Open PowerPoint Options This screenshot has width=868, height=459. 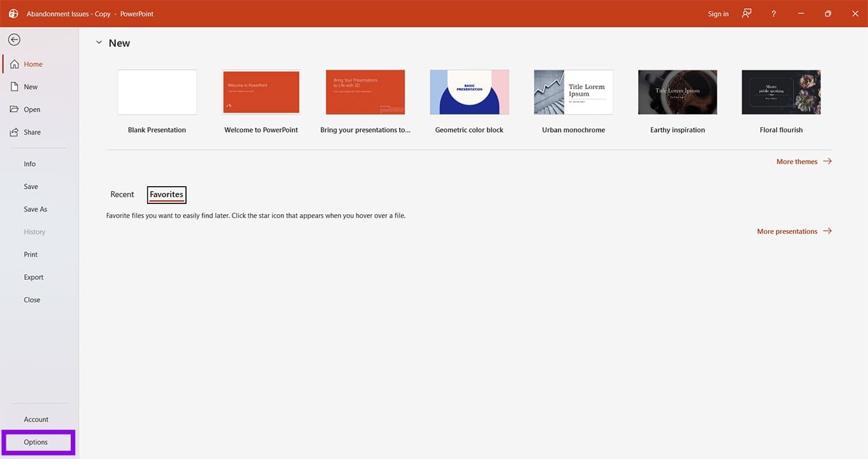(x=36, y=442)
